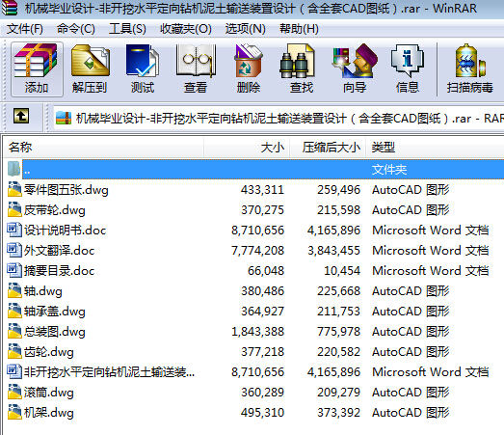Sort by 名称 column header
Image resolution: width=504 pixels, height=435 pixels.
(103, 148)
